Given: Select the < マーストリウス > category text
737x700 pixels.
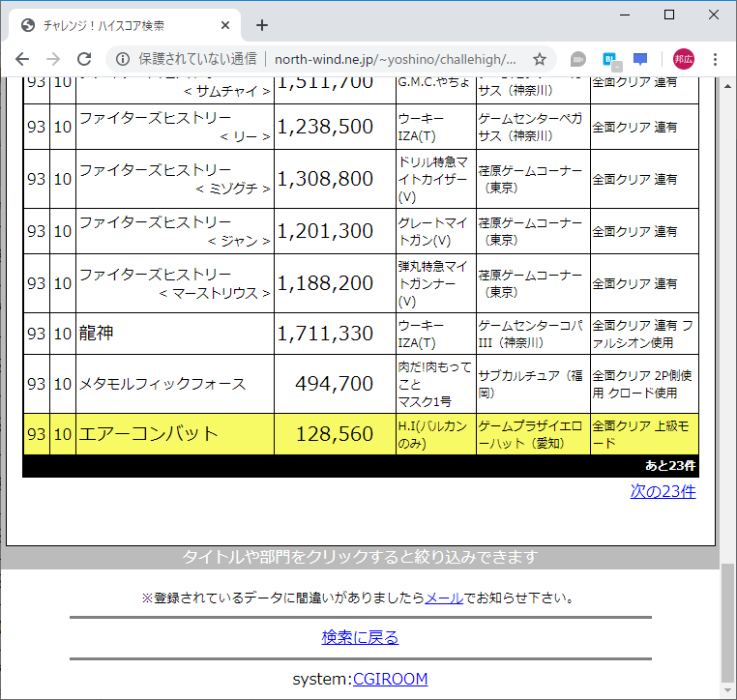Looking at the screenshot, I should [x=215, y=293].
